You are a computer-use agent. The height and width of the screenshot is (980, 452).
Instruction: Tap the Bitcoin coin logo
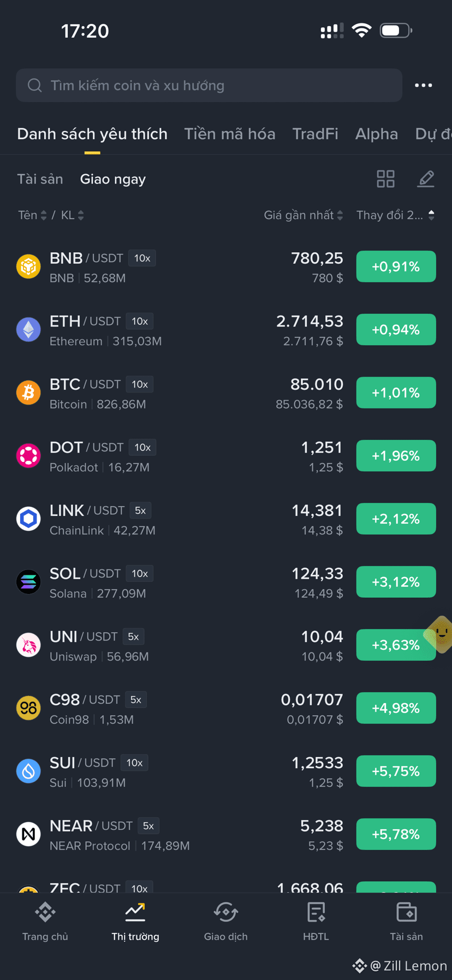(28, 393)
